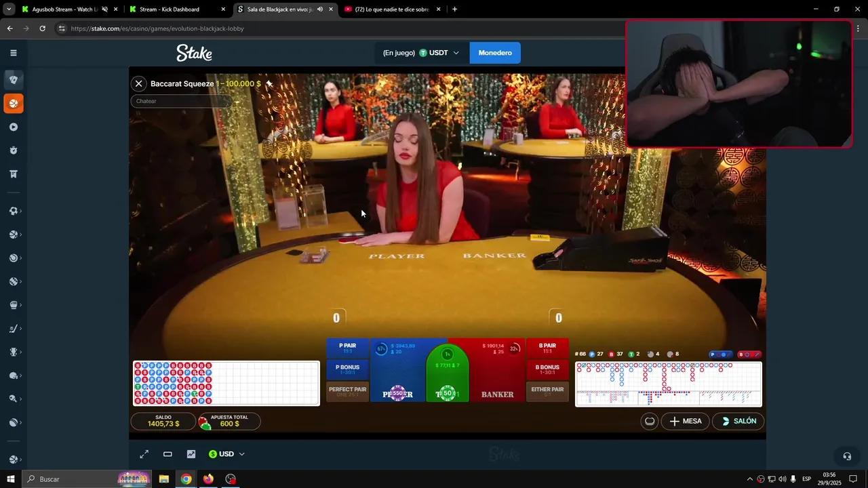Image resolution: width=868 pixels, height=488 pixels.
Task: Click the SALÓN lobby button
Action: [x=738, y=421]
